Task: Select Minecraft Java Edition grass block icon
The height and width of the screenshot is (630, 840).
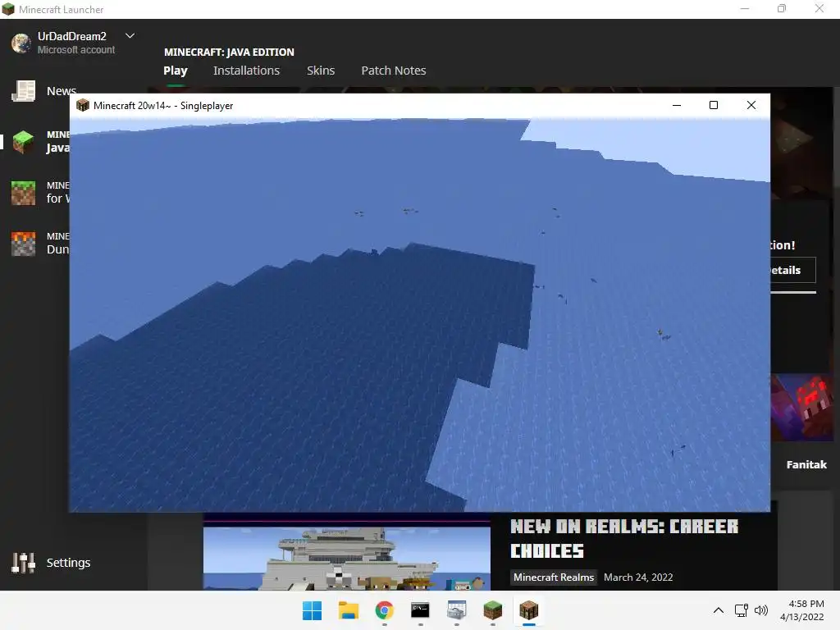Action: pos(24,142)
